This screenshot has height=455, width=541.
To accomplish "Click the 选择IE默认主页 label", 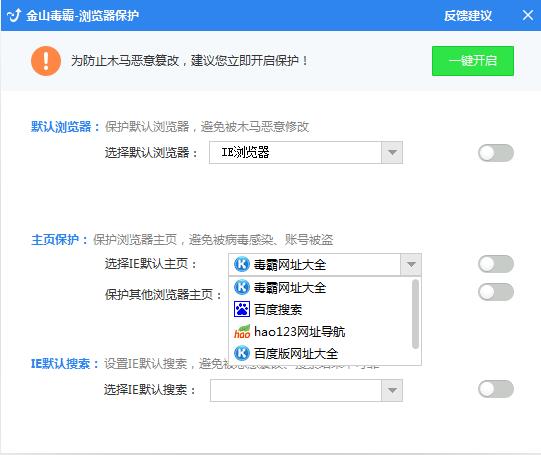I will [x=151, y=264].
